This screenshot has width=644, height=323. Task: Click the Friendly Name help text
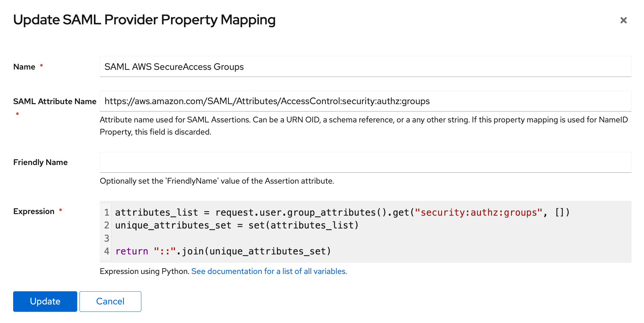(x=217, y=181)
